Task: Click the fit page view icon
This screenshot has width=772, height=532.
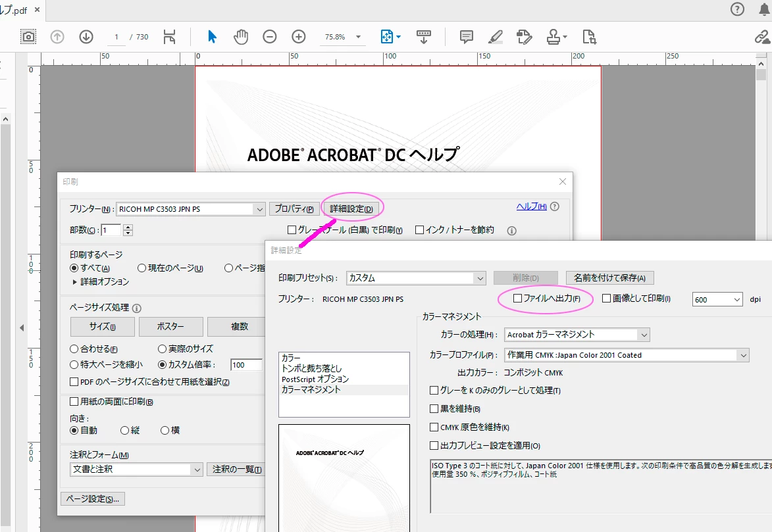Action: tap(387, 37)
